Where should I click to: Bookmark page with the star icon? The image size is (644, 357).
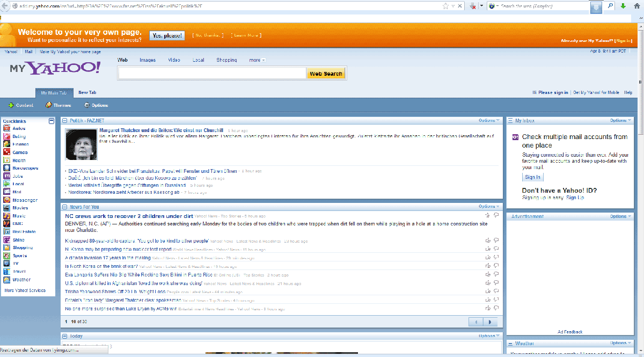coord(446,6)
